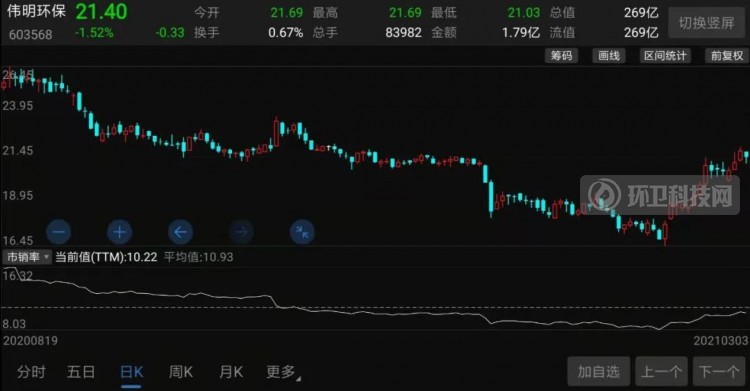Select the 周K tab
The width and height of the screenshot is (750, 391).
[x=181, y=372]
